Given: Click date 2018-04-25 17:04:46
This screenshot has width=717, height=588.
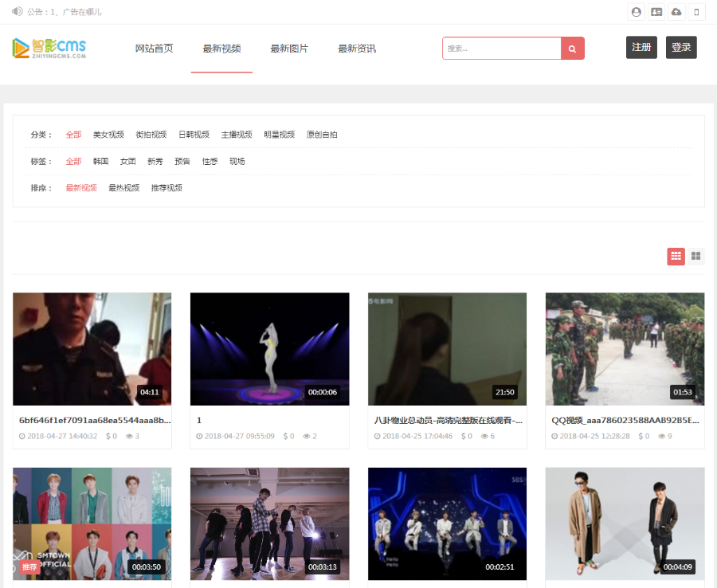Looking at the screenshot, I should coord(417,436).
